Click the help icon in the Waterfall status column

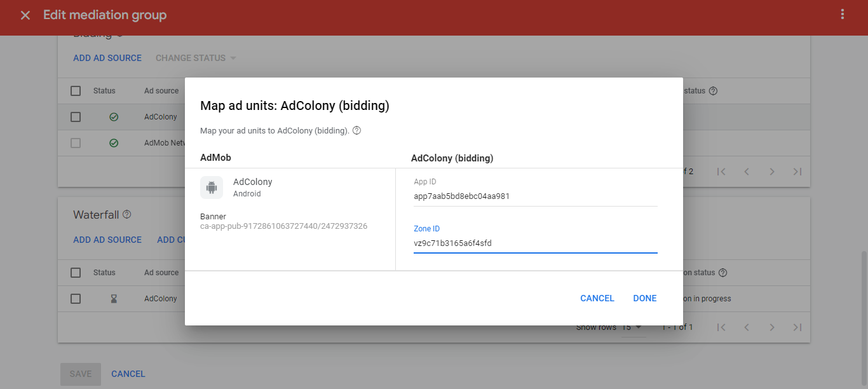coord(722,273)
